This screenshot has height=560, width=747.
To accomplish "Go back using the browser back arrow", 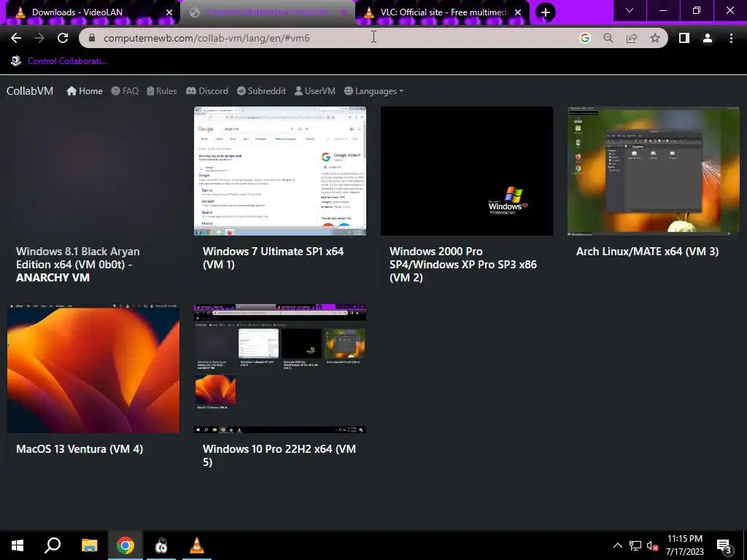I will point(16,38).
